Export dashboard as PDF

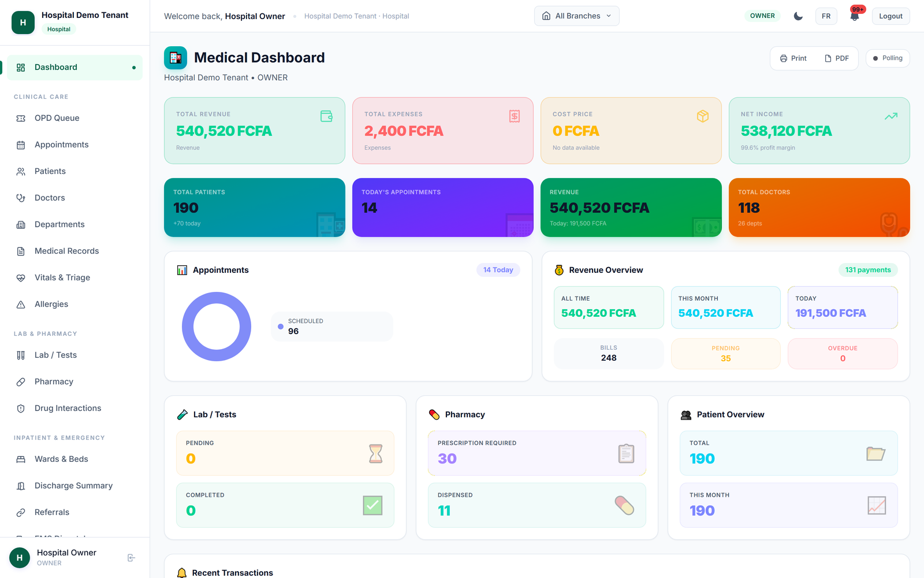click(837, 58)
